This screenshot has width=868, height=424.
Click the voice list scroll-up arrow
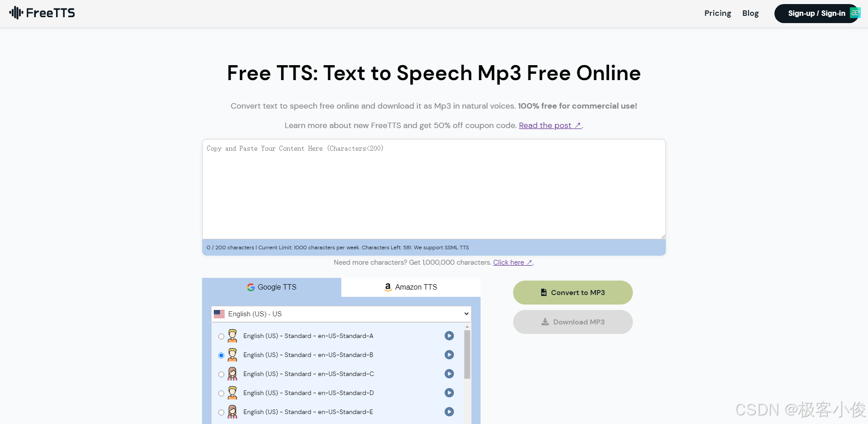pyautogui.click(x=467, y=326)
